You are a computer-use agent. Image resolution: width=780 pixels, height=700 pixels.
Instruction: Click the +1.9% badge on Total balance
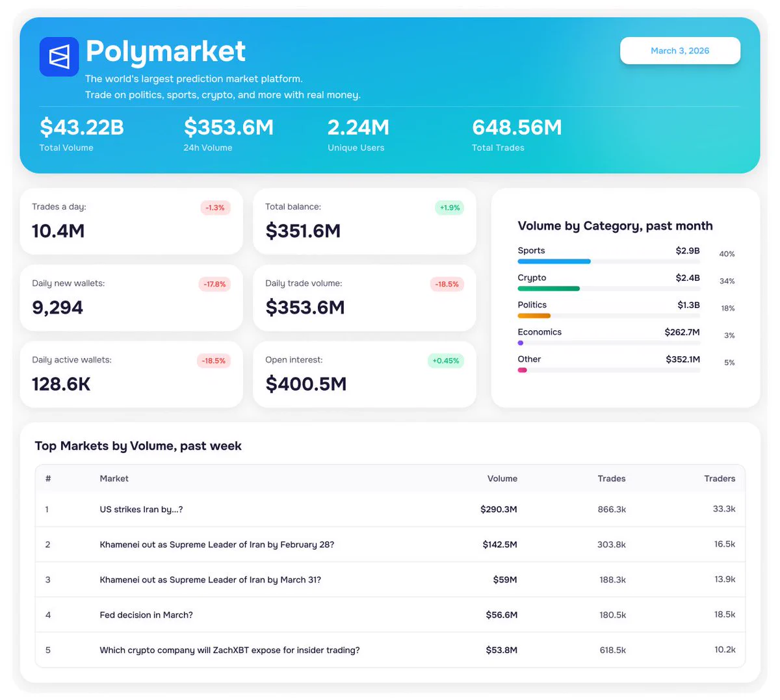click(x=449, y=208)
